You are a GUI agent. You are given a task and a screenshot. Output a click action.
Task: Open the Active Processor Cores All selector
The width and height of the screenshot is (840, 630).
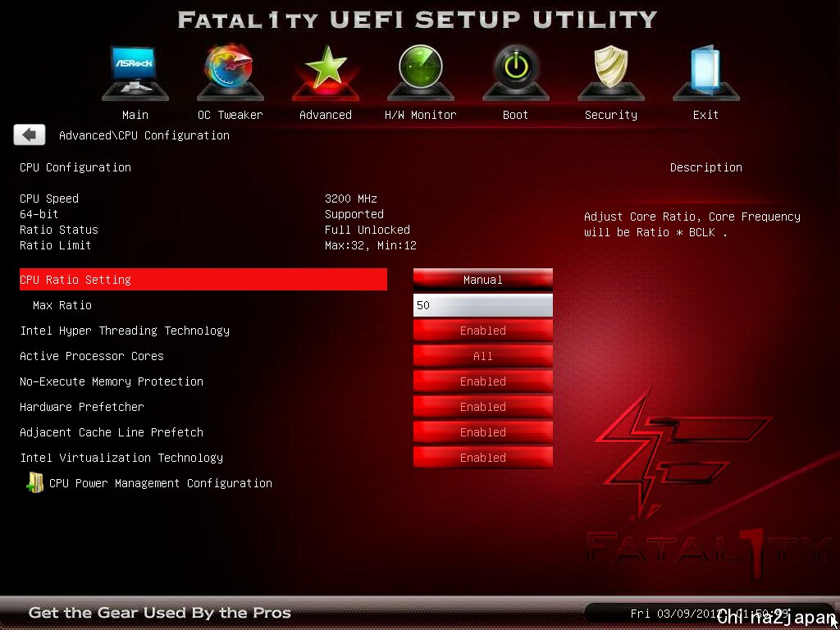(482, 356)
